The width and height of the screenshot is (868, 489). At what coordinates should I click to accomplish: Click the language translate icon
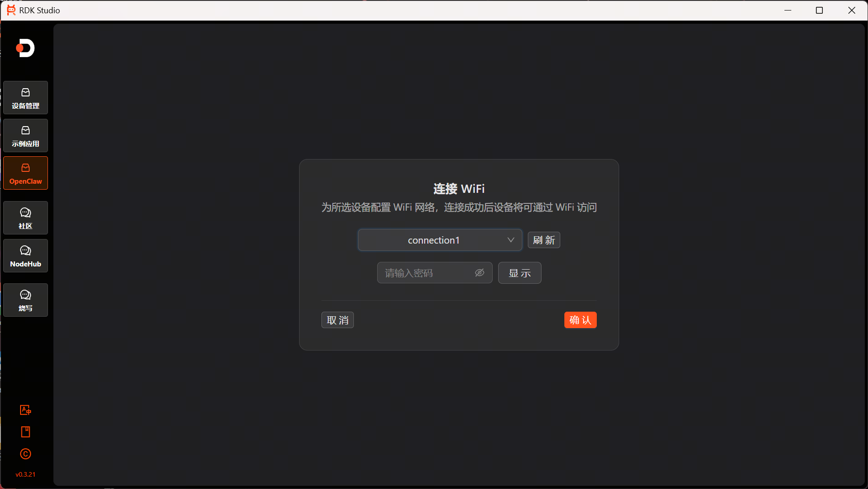(26, 410)
